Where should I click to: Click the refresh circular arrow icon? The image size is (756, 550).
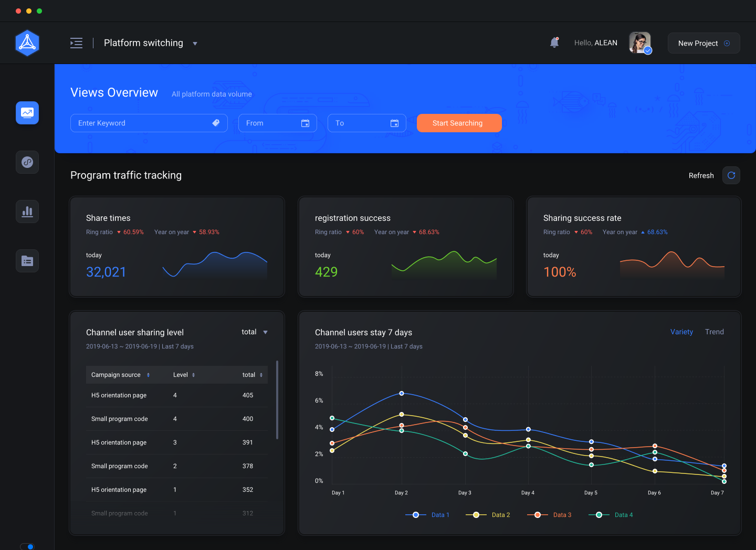(731, 175)
